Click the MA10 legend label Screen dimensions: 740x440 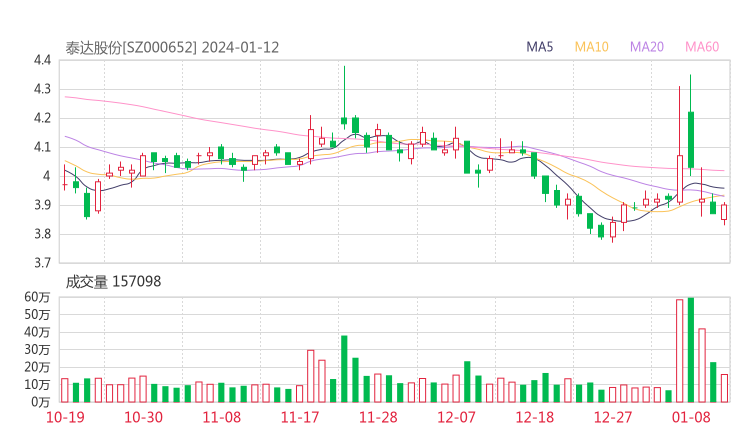pyautogui.click(x=591, y=47)
